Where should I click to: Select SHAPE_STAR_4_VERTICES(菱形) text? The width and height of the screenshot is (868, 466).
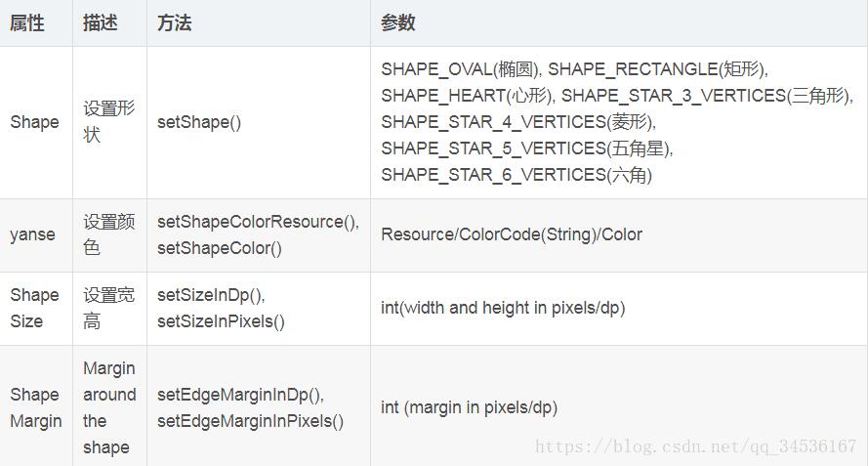518,122
